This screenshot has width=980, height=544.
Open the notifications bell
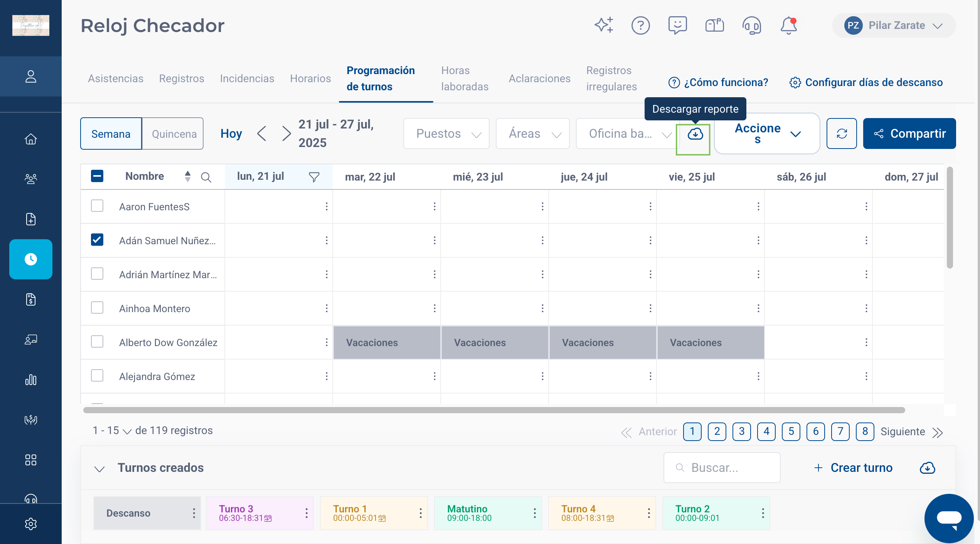point(788,25)
